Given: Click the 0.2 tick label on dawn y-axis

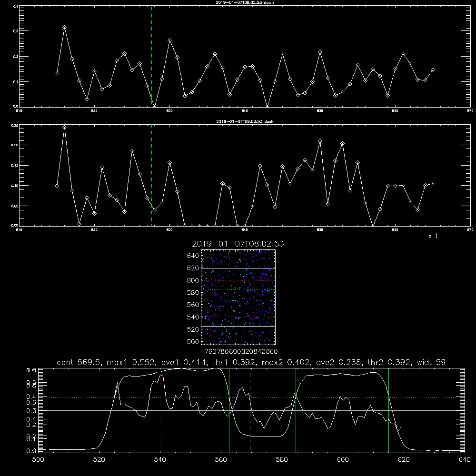Looking at the screenshot, I should 16,57.
